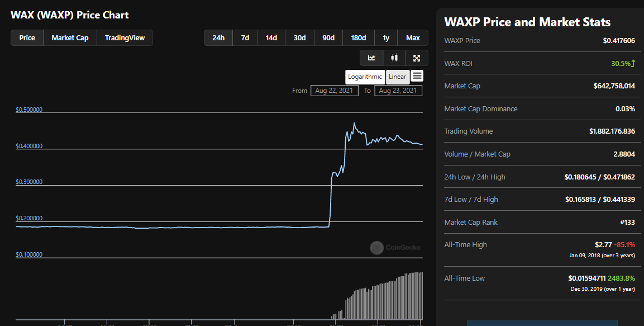Click the volume bars area

click(377, 296)
